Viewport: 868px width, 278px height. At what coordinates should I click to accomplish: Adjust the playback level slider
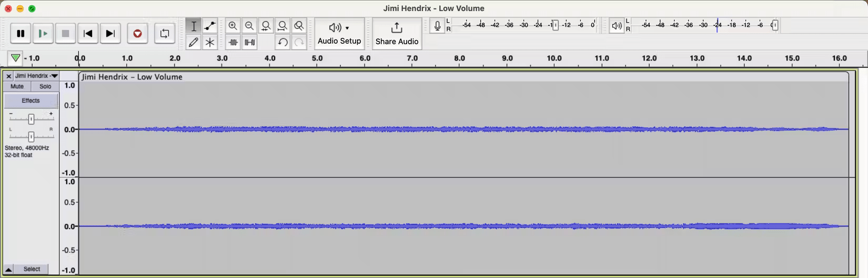coord(775,25)
